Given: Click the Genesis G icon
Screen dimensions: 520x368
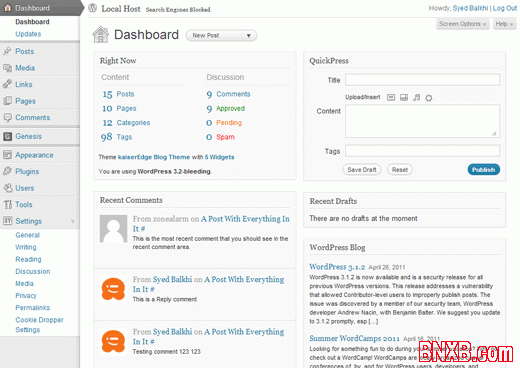Looking at the screenshot, I should (7, 136).
